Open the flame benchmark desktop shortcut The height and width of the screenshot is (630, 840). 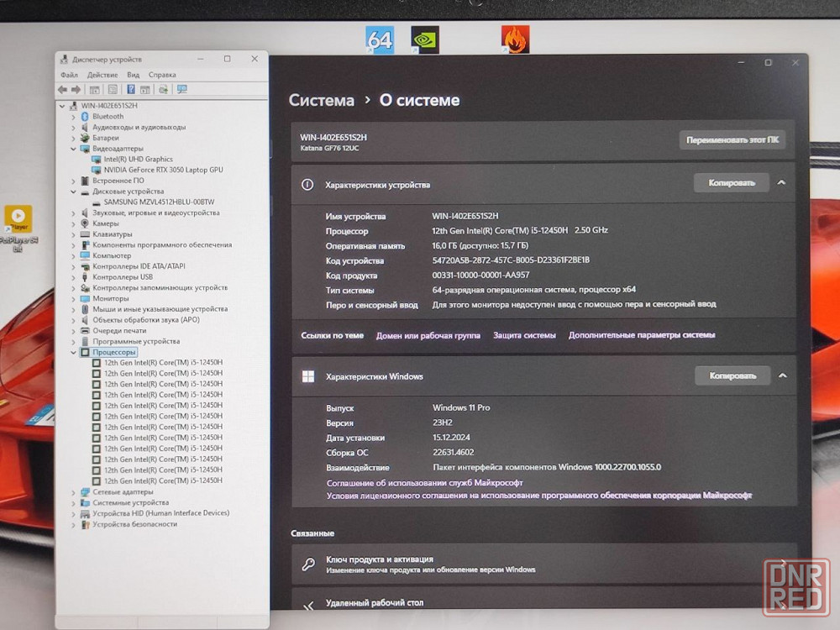[516, 39]
